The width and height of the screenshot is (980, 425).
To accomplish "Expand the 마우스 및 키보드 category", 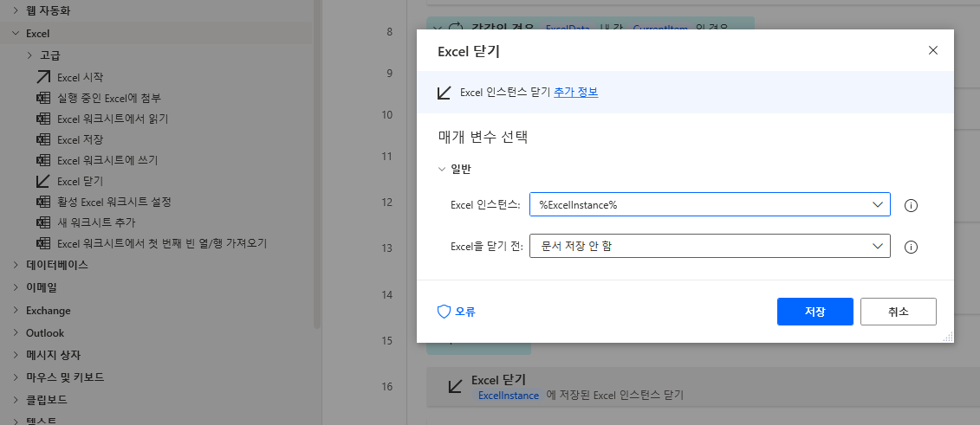I will (x=16, y=377).
